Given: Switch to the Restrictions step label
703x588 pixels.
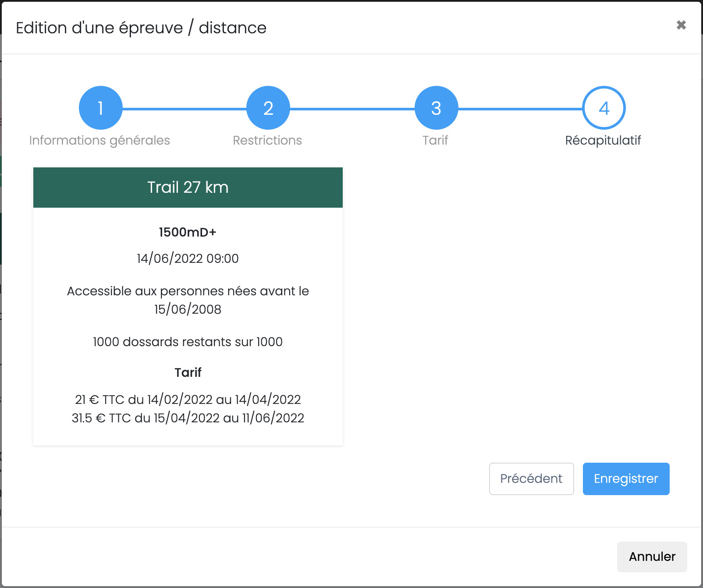Looking at the screenshot, I should click(x=267, y=140).
